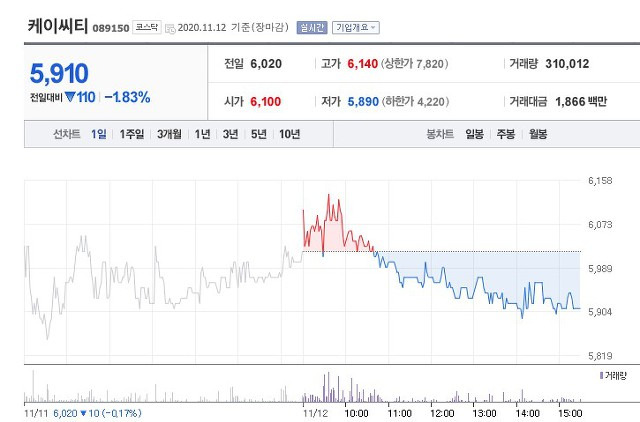Click the 코스닥 market badge

click(147, 27)
